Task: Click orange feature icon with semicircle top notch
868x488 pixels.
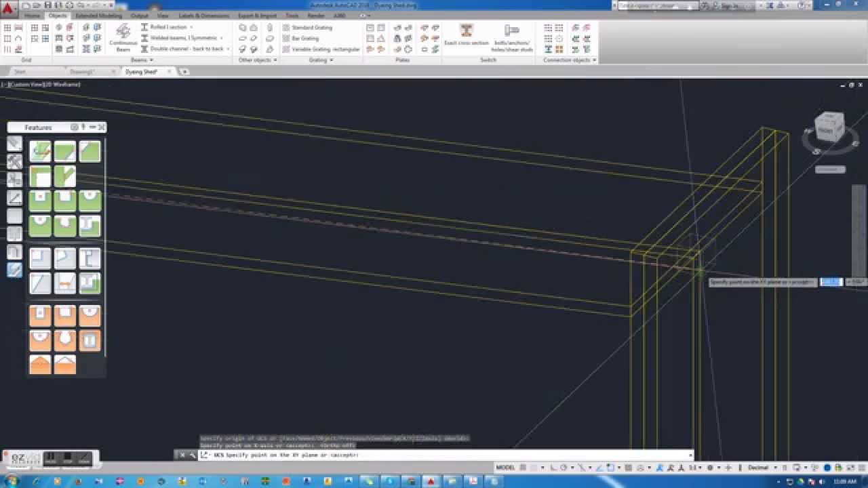Action: point(90,316)
